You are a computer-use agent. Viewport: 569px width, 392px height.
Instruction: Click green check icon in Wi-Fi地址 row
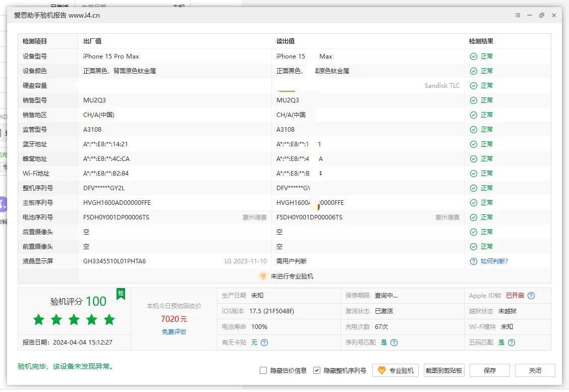pyautogui.click(x=474, y=174)
